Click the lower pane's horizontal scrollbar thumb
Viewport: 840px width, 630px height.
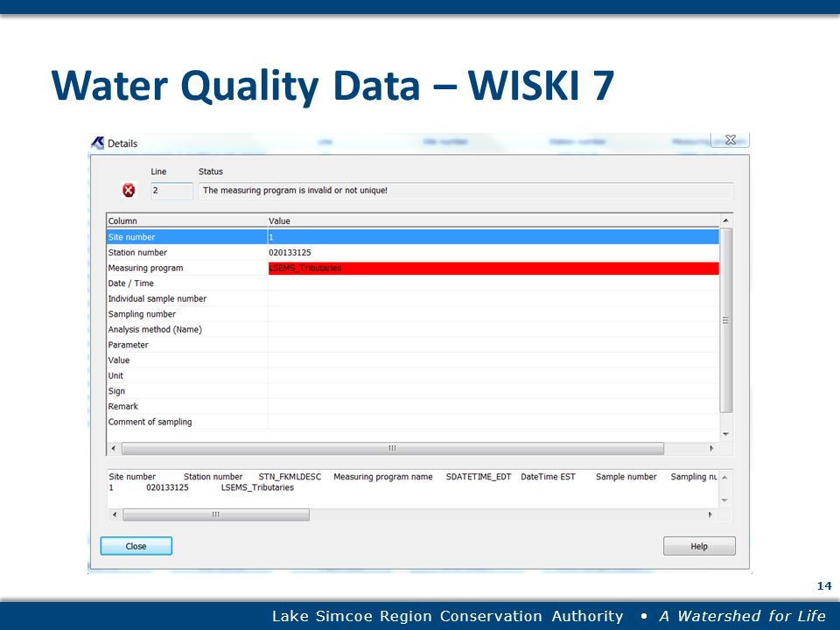point(216,514)
